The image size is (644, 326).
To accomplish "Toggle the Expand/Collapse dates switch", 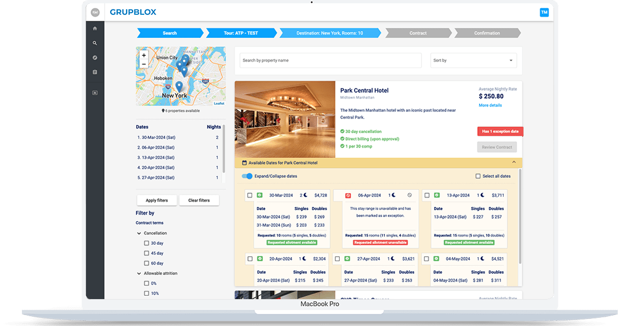I will tap(247, 176).
